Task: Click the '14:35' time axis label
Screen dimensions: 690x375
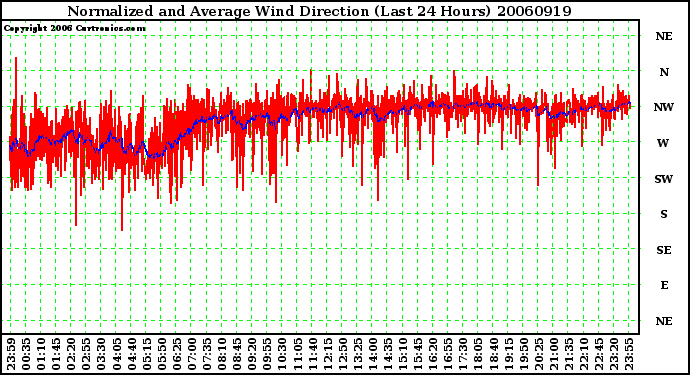Action: (388, 354)
